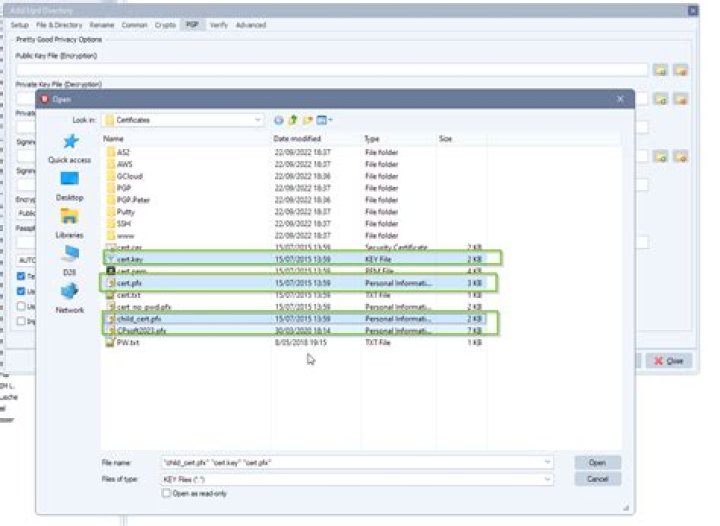This screenshot has height=526, width=720.
Task: Open the PGP folder
Action: tap(125, 187)
